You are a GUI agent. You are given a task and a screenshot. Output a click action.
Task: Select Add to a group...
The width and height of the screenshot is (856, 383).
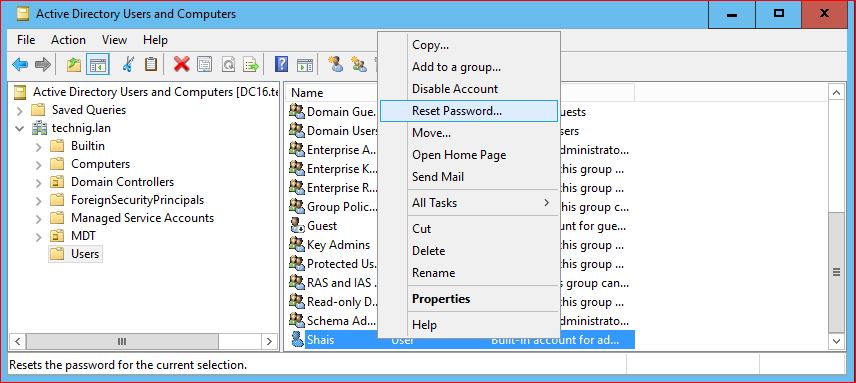click(x=469, y=67)
